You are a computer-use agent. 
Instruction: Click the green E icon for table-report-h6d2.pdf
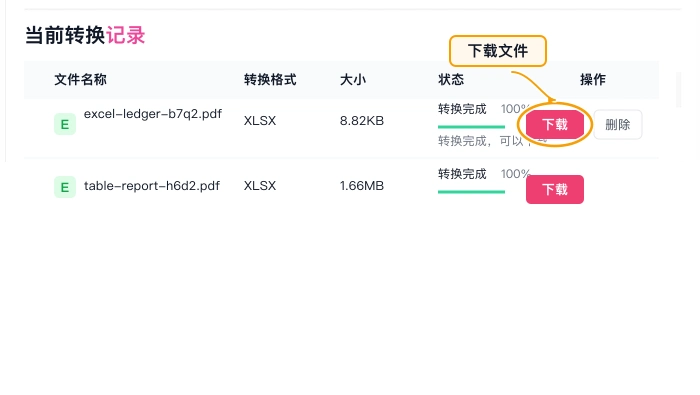coord(65,187)
